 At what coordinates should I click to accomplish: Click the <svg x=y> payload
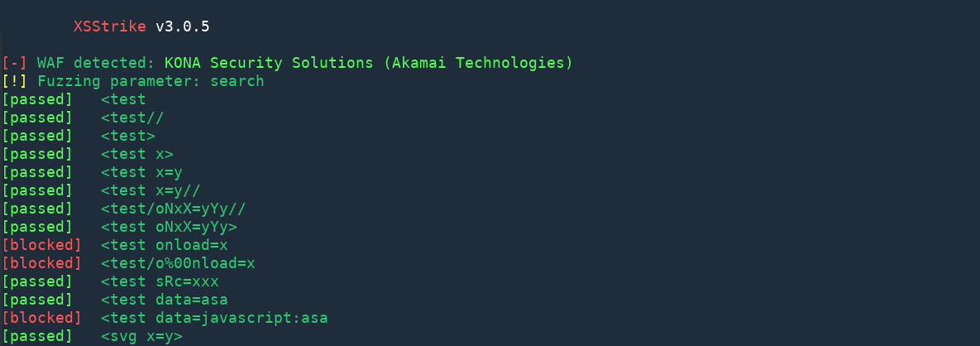142,336
